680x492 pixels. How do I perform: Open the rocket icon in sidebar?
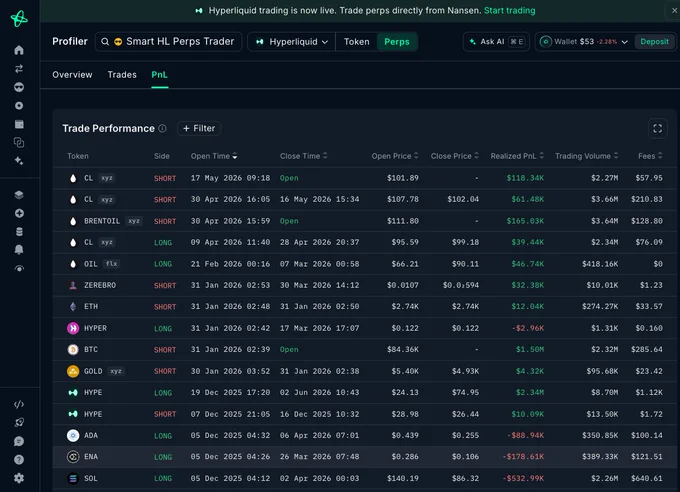pos(19,422)
